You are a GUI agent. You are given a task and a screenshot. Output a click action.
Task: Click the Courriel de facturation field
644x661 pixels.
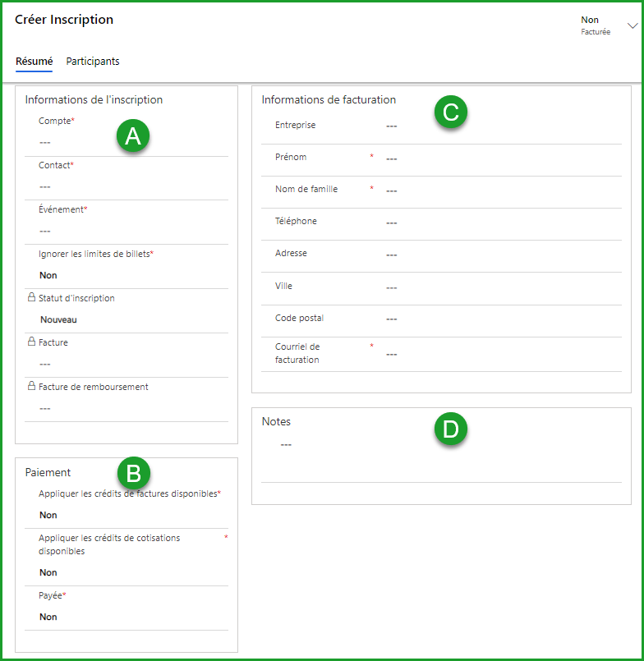click(x=501, y=354)
